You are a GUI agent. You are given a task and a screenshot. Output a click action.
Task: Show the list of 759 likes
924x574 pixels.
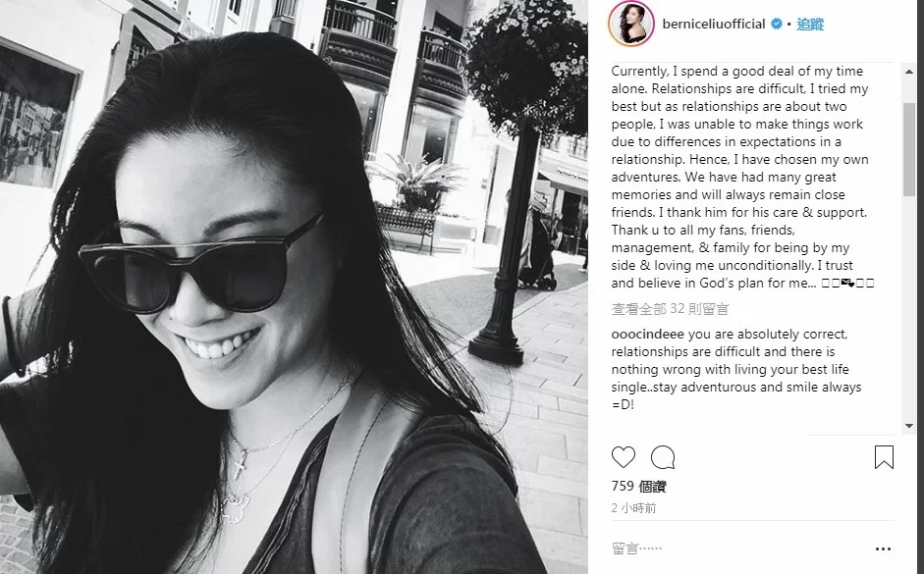click(639, 487)
